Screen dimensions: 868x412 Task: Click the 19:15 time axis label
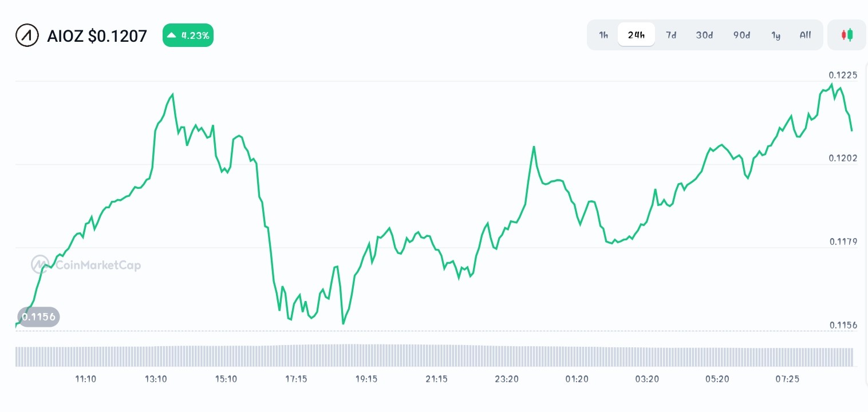coord(366,379)
